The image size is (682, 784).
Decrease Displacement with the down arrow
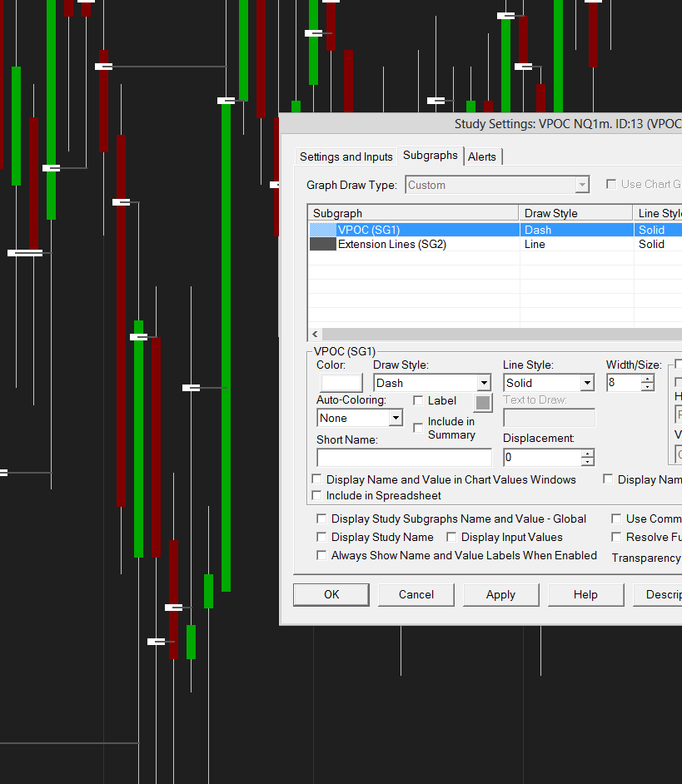588,462
